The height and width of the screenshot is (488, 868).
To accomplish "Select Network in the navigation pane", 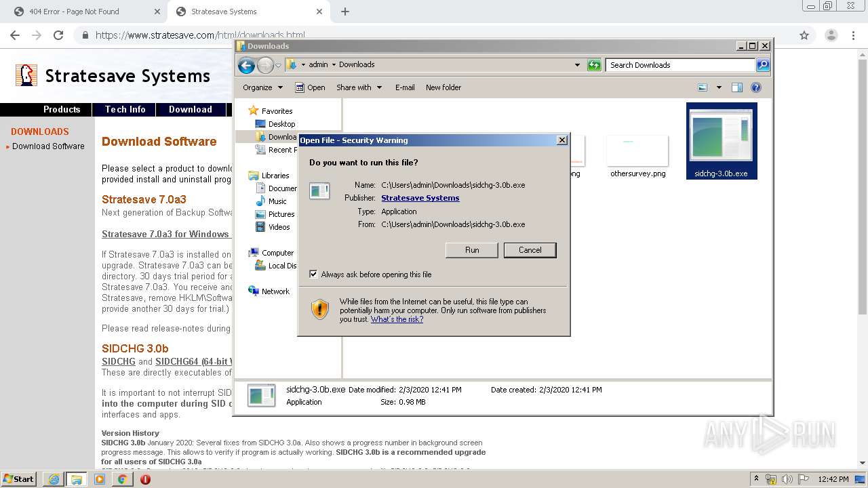I will coord(269,291).
